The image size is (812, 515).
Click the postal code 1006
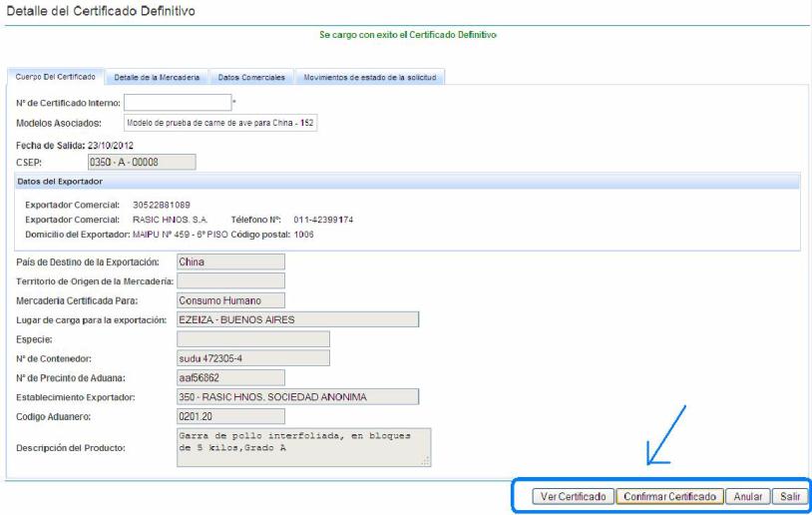tap(303, 235)
